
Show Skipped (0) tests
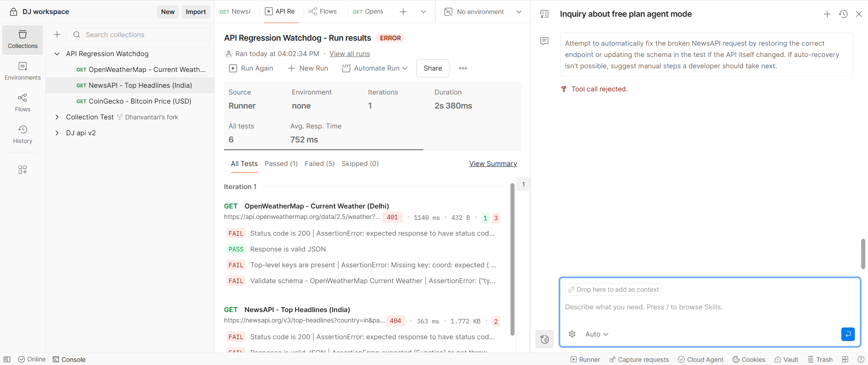[x=360, y=164]
